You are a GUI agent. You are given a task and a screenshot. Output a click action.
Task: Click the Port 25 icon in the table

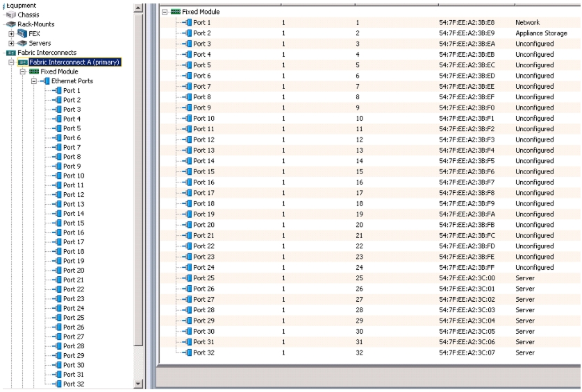click(188, 278)
